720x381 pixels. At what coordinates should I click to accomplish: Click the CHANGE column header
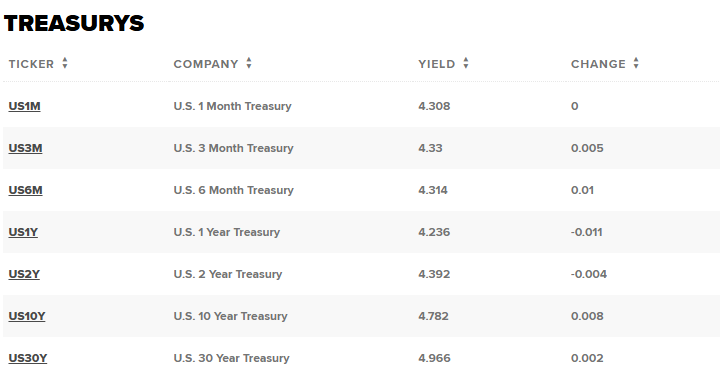pos(598,64)
